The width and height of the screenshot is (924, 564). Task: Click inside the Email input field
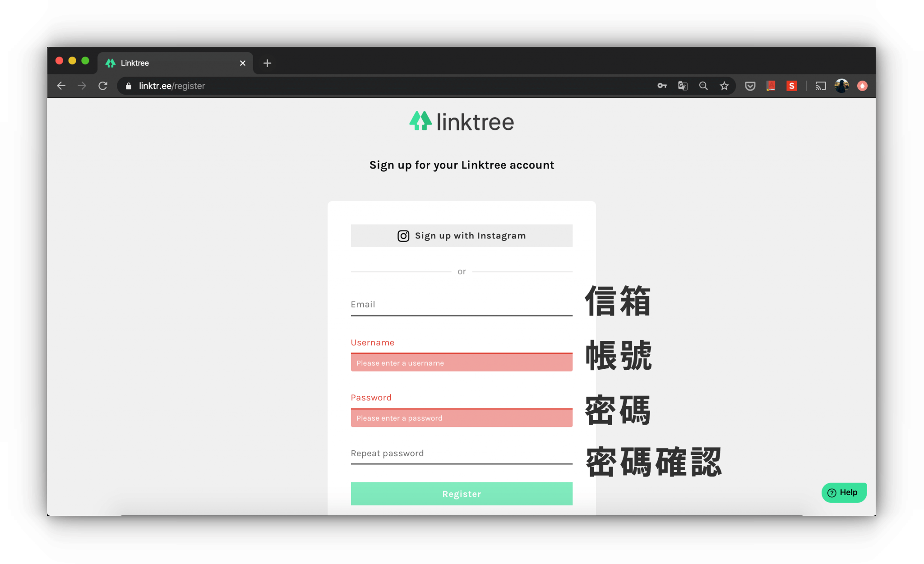coord(461,304)
